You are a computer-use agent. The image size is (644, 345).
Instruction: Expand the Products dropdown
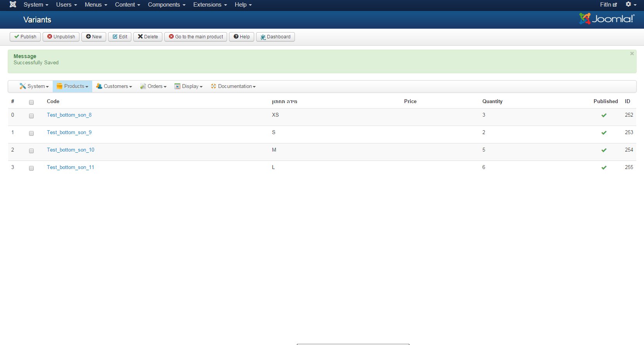click(x=72, y=86)
